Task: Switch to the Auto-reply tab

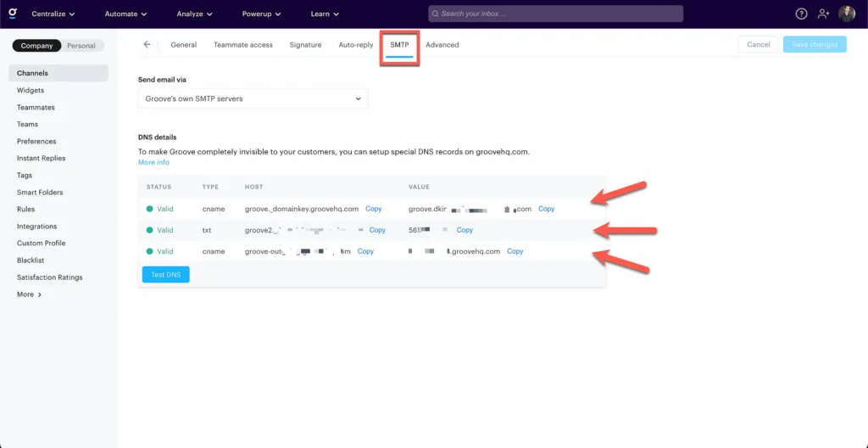Action: (x=356, y=45)
